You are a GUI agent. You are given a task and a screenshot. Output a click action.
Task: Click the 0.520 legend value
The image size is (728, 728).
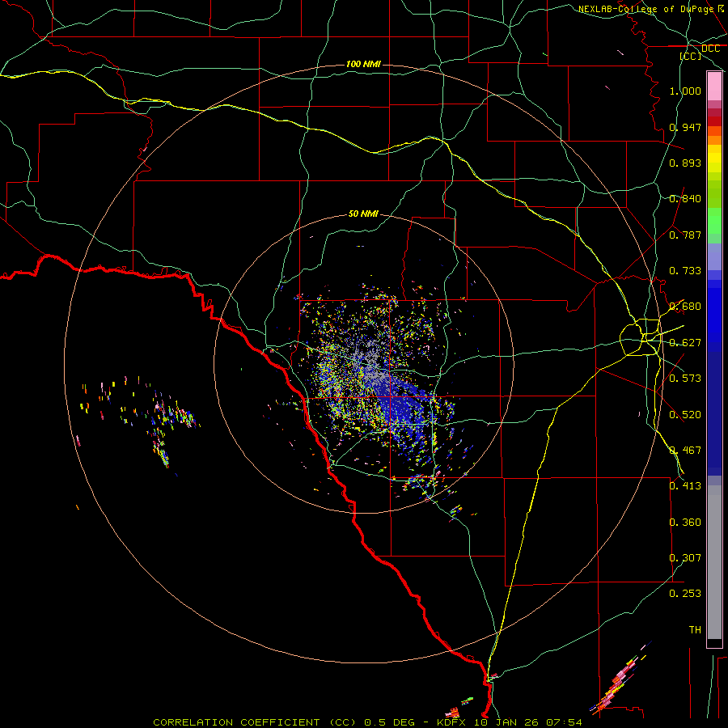pyautogui.click(x=685, y=415)
